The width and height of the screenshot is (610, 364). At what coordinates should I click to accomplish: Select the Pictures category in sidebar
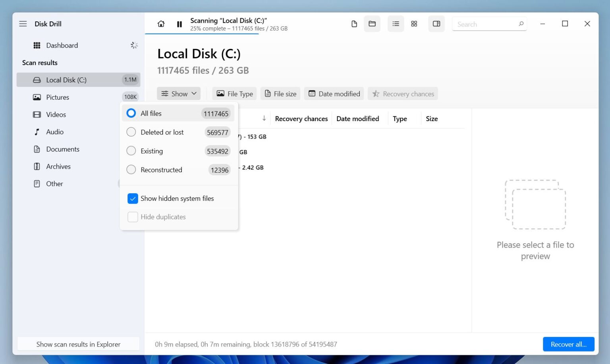[x=58, y=97]
